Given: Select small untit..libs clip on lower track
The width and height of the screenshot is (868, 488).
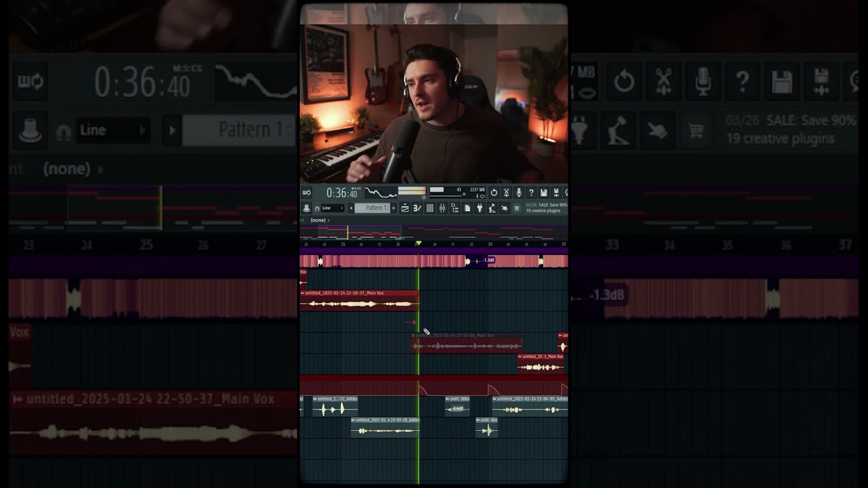Looking at the screenshot, I should [487, 427].
